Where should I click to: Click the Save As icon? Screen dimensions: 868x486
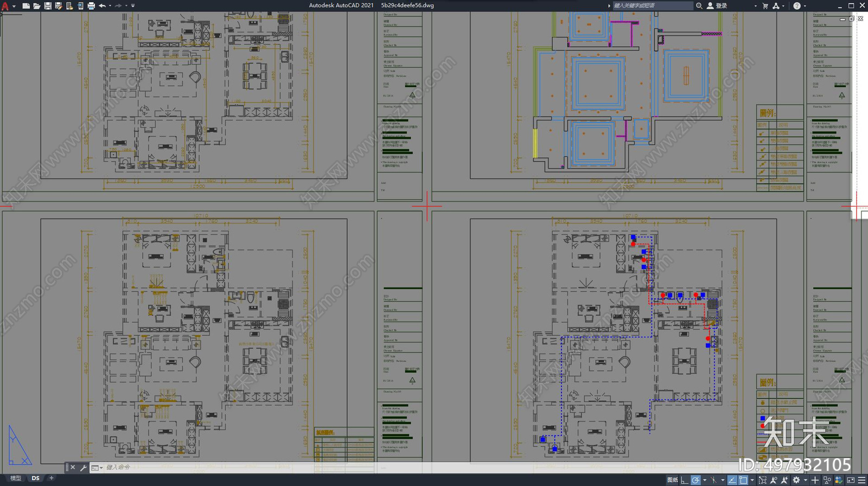point(59,6)
